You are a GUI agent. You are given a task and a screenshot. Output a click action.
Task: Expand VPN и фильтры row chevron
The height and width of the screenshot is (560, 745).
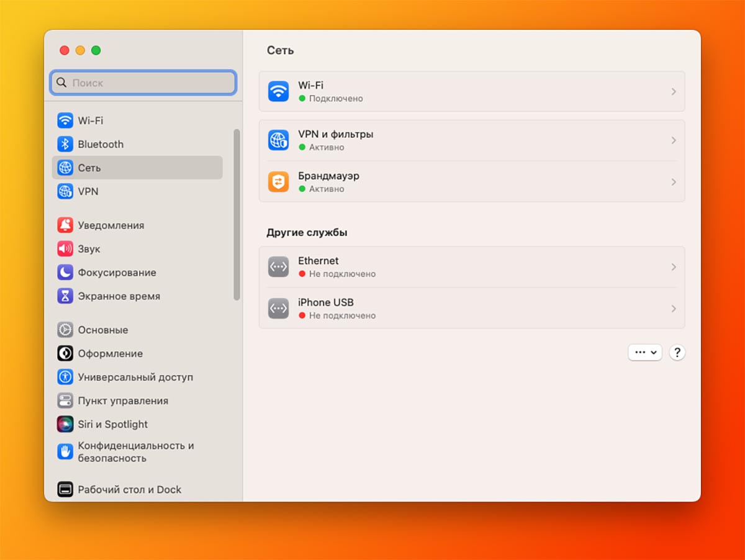(674, 140)
